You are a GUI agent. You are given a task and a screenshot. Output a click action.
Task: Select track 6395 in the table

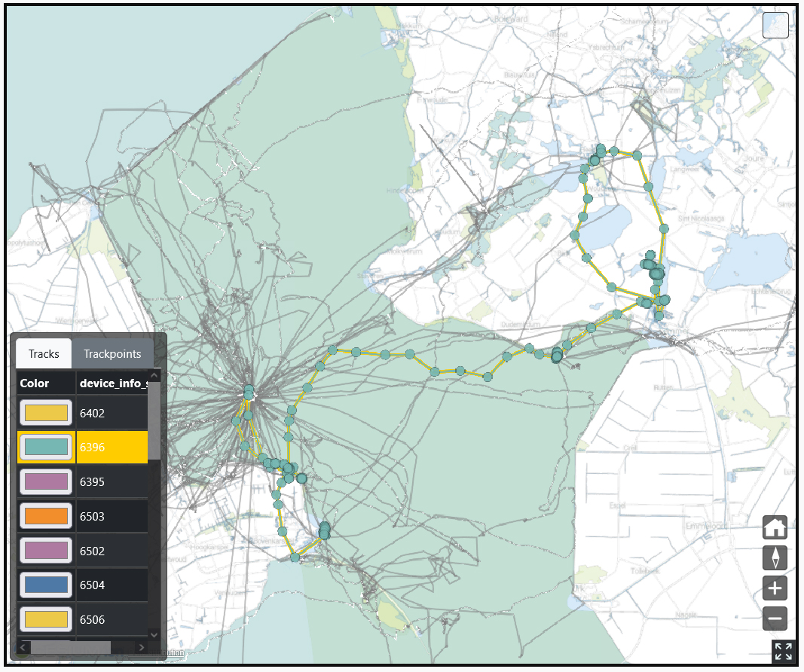pos(112,482)
